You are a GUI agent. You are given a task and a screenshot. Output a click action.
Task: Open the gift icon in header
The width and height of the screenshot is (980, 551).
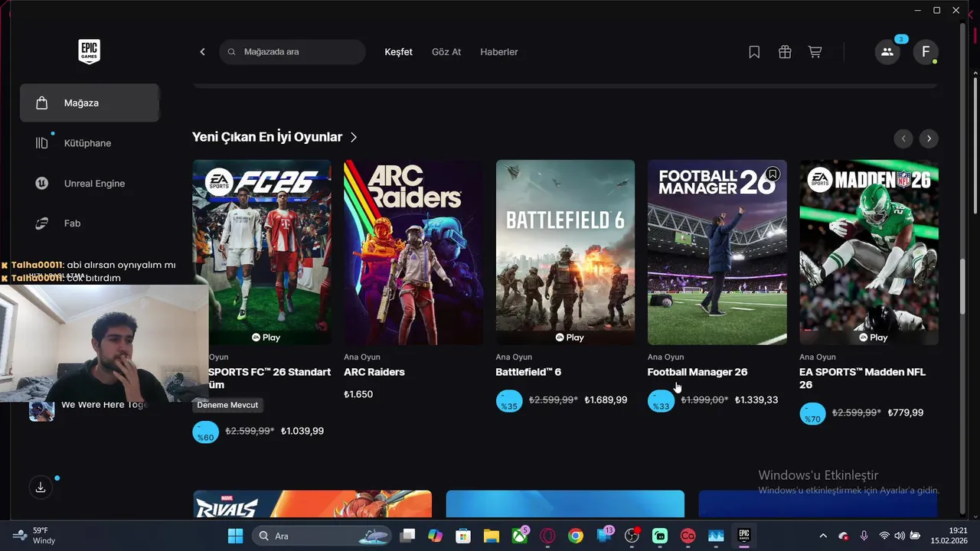pos(785,52)
